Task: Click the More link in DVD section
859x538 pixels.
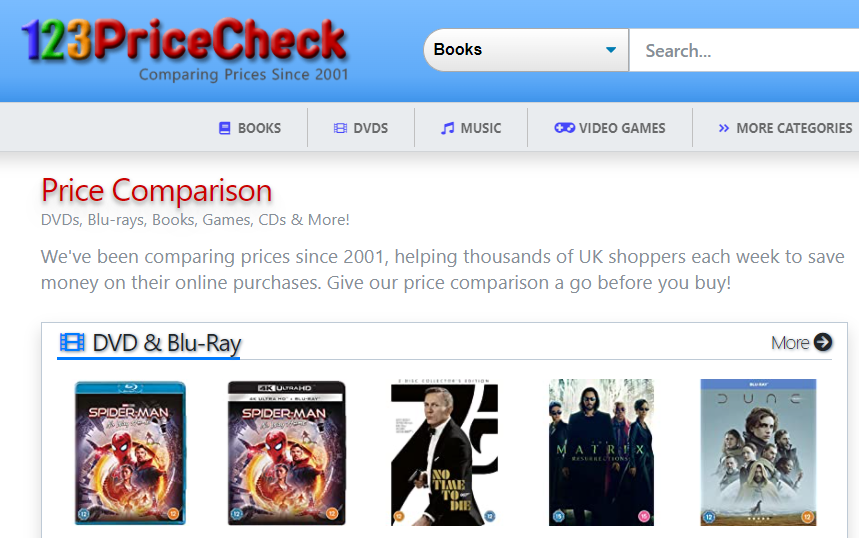Action: click(801, 342)
